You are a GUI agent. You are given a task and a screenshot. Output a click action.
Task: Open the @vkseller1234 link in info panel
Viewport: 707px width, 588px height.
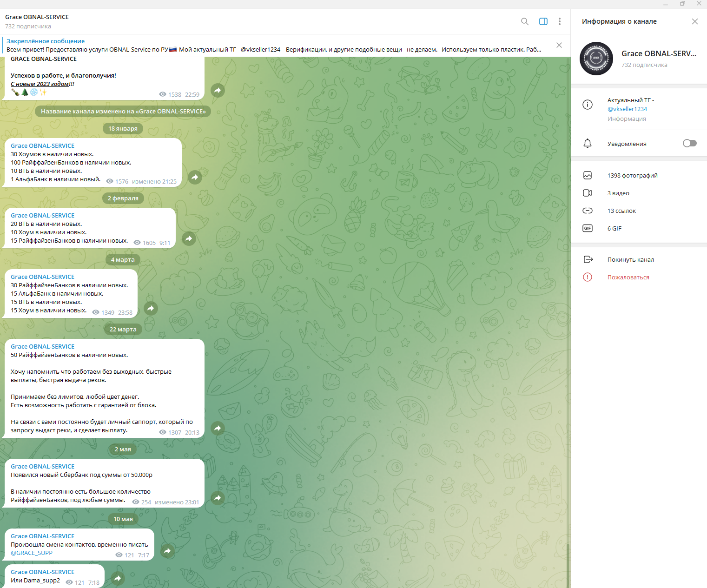627,109
